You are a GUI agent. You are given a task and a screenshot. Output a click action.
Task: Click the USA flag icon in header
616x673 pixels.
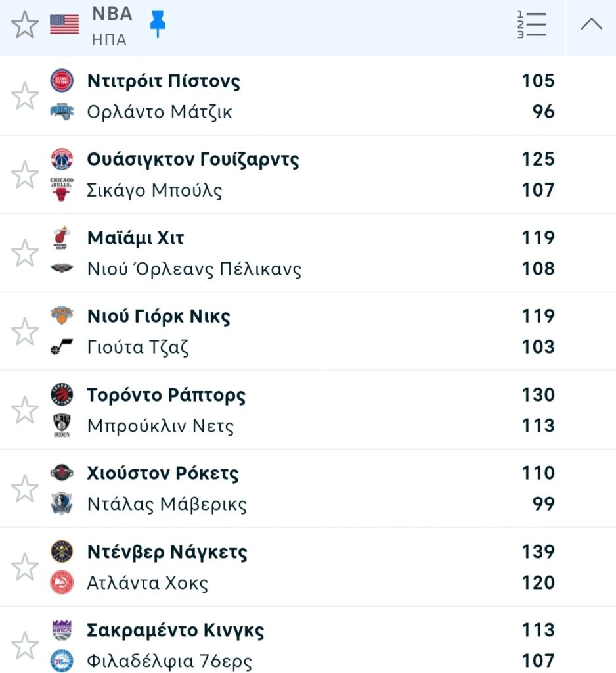point(64,25)
